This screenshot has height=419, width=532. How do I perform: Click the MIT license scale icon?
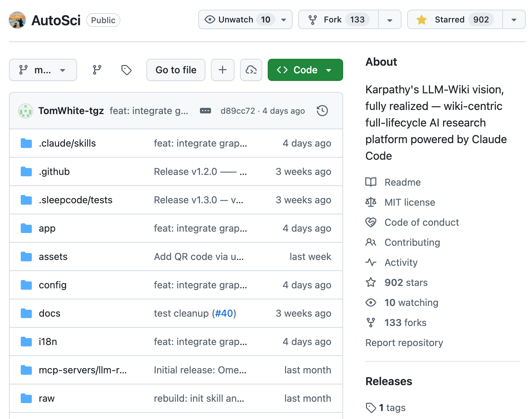[371, 202]
